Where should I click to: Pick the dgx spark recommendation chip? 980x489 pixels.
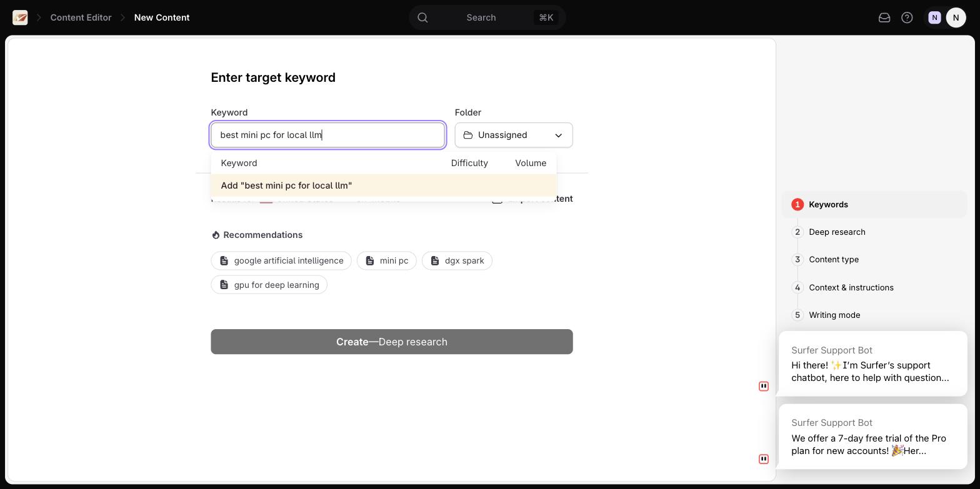pyautogui.click(x=457, y=260)
